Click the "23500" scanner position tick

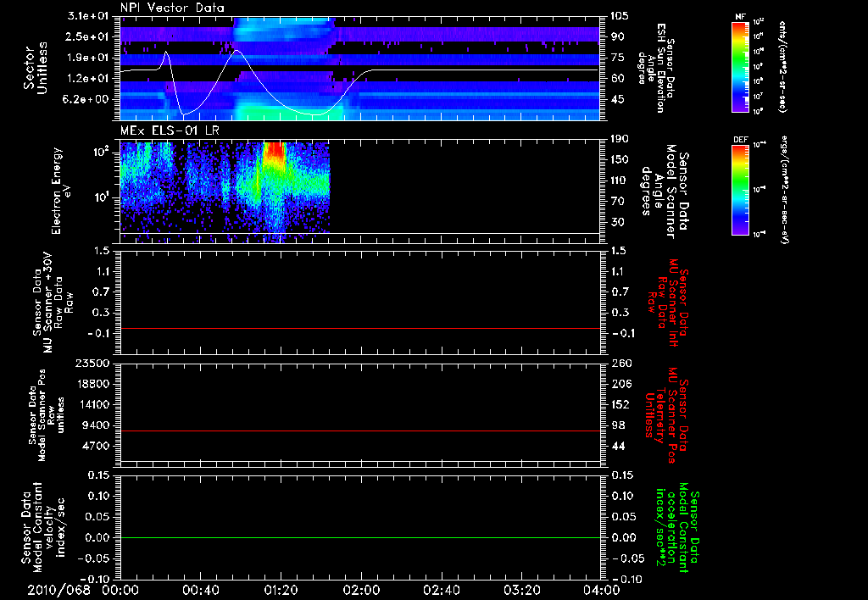click(x=92, y=363)
